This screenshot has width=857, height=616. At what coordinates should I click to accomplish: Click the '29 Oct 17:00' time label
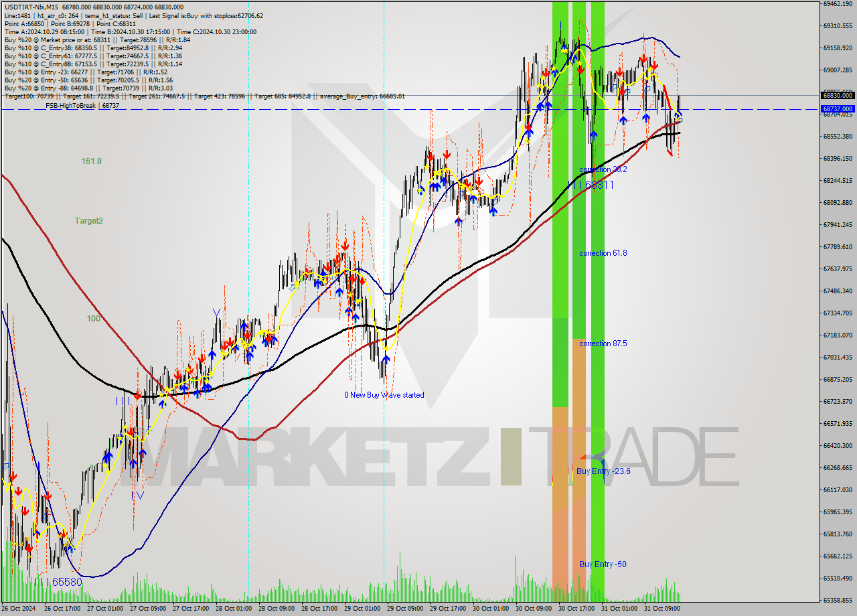[x=448, y=609]
